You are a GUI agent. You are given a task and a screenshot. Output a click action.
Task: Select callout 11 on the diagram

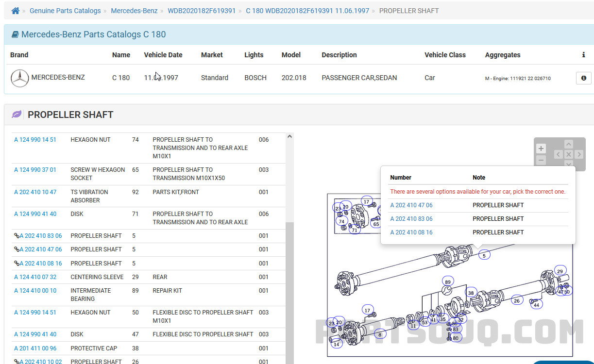[413, 326]
